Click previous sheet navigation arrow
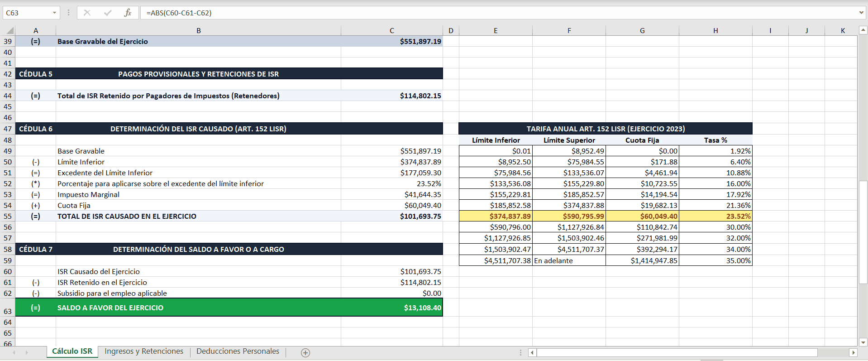 (x=14, y=352)
